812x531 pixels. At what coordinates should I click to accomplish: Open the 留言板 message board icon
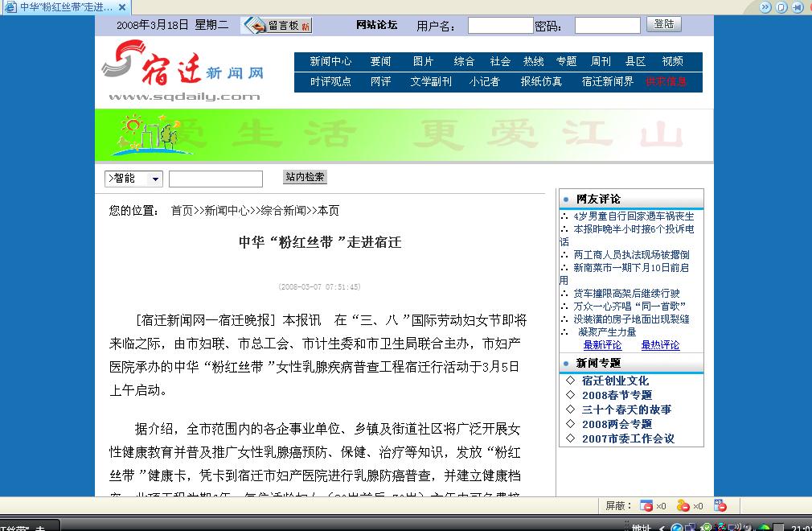pyautogui.click(x=277, y=25)
